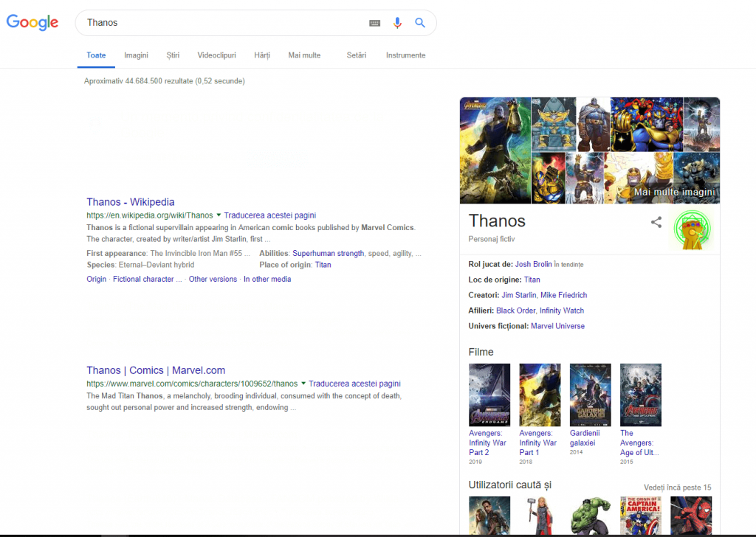Viewport: 756px width, 537px height.
Task: Expand the arrow beside the Wikipedia URL
Action: [x=219, y=215]
